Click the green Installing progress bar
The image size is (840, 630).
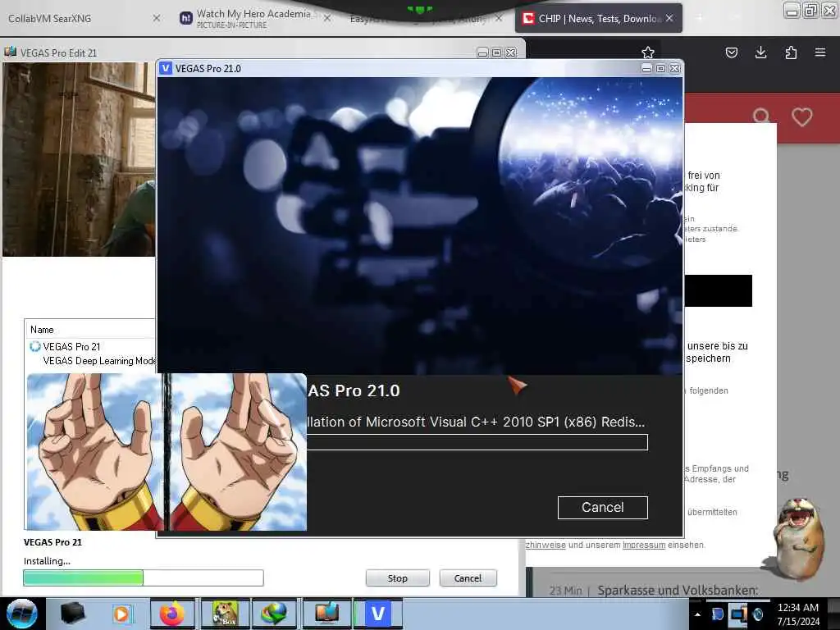[x=144, y=577]
